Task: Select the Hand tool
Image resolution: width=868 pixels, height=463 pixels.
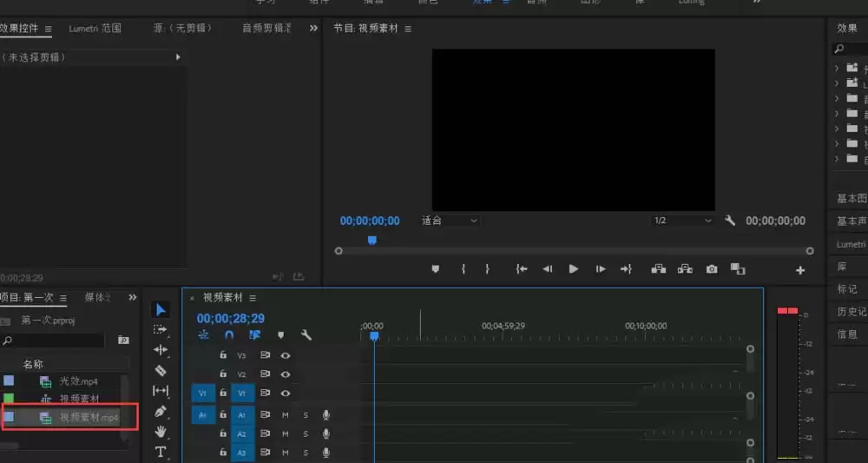Action: pos(161,432)
